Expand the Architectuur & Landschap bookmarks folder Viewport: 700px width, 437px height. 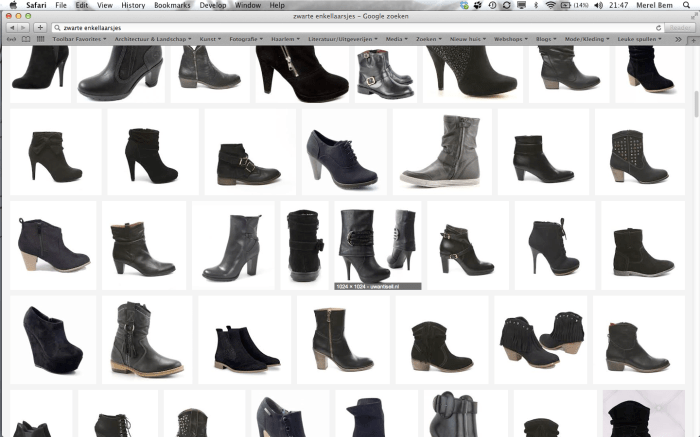(154, 39)
